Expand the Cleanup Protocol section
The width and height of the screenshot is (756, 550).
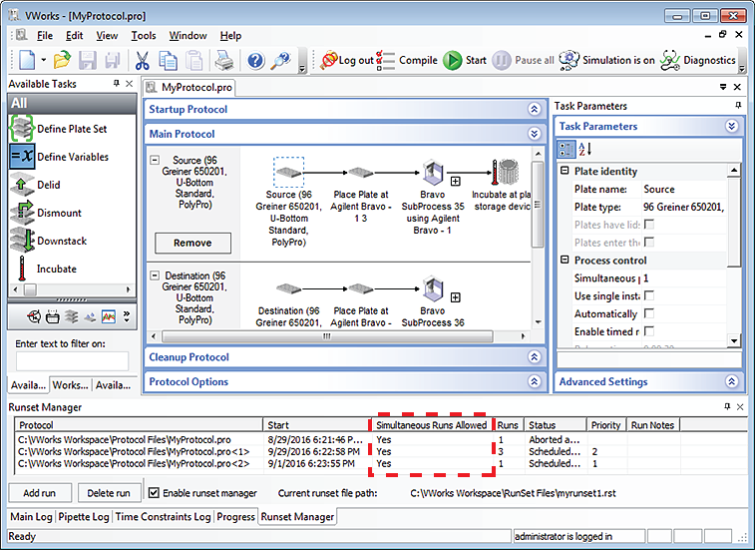pos(536,357)
